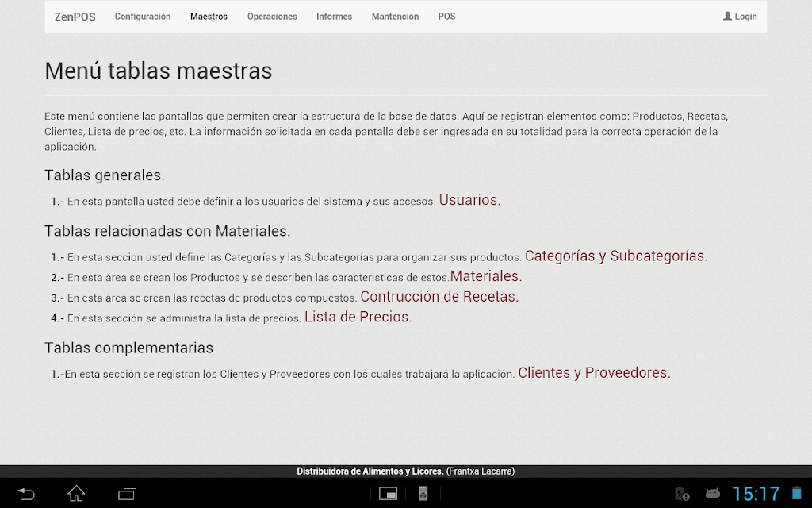Image resolution: width=812 pixels, height=508 pixels.
Task: Open the Informes menu
Action: tap(334, 17)
